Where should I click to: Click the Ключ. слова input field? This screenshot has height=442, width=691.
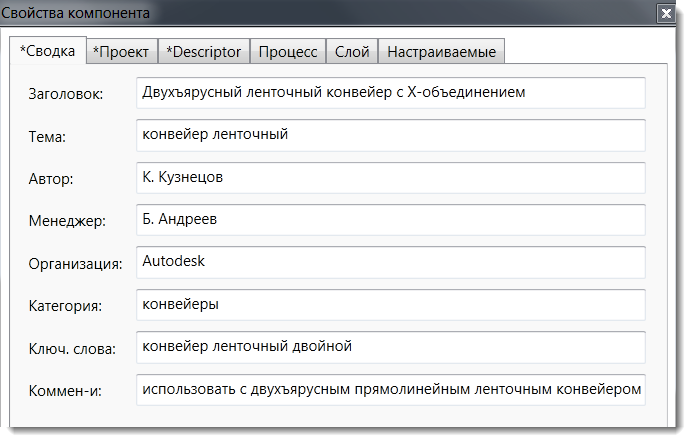point(390,347)
